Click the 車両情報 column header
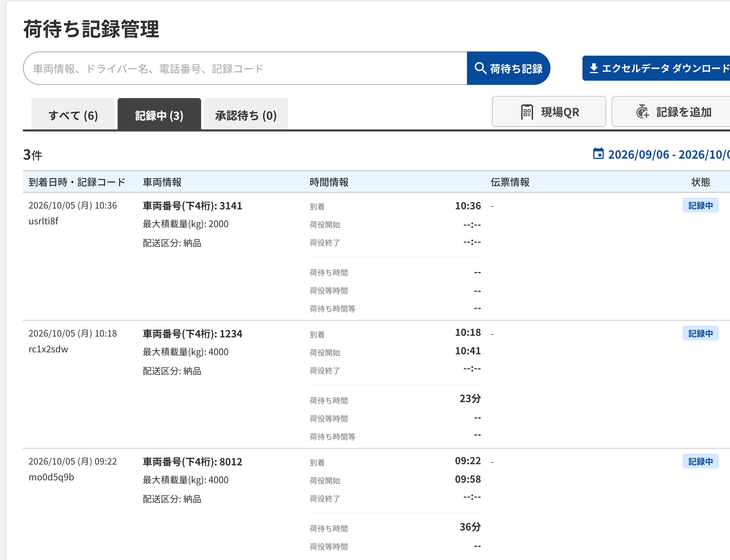The width and height of the screenshot is (730, 560). (x=162, y=182)
